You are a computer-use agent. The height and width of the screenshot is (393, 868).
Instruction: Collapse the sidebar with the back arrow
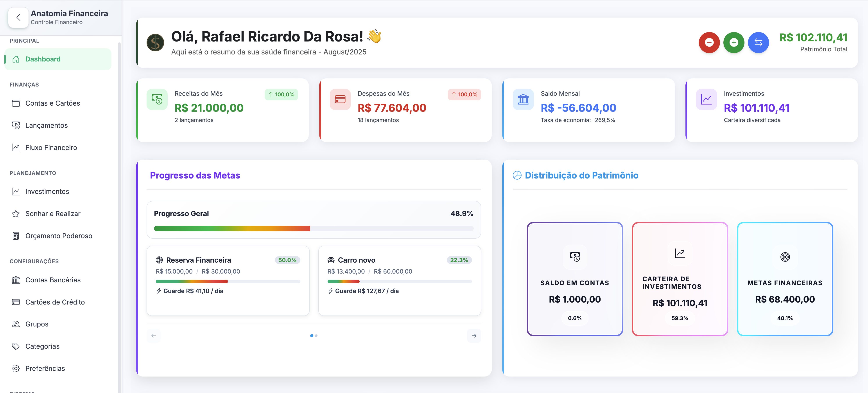(x=18, y=18)
